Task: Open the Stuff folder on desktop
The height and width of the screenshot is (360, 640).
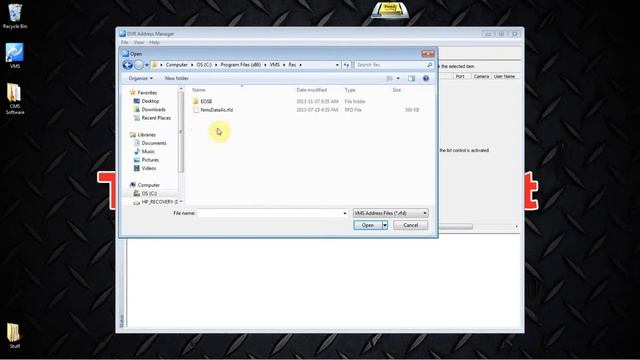Action: coord(14,336)
